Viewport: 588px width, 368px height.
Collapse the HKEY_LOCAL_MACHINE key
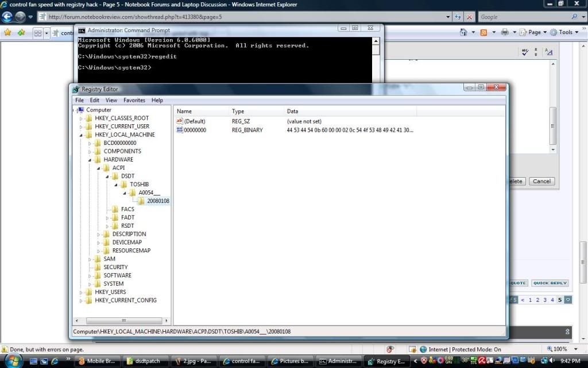coord(81,135)
